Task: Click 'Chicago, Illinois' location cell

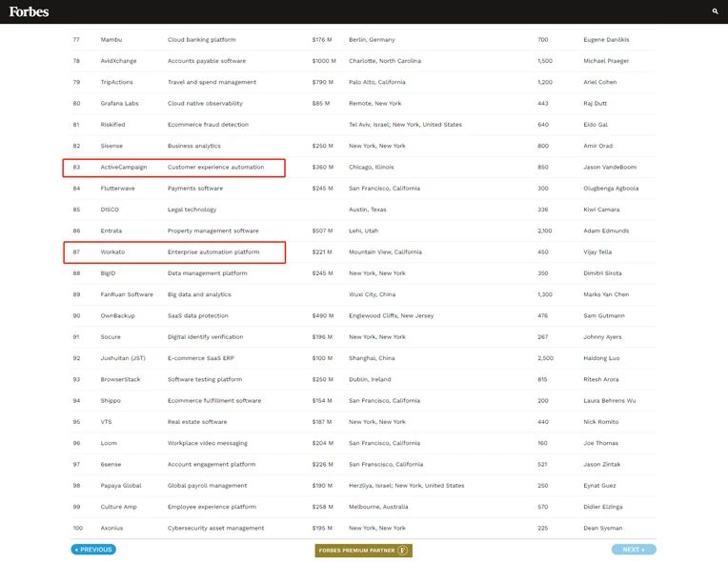Action: coord(372,167)
